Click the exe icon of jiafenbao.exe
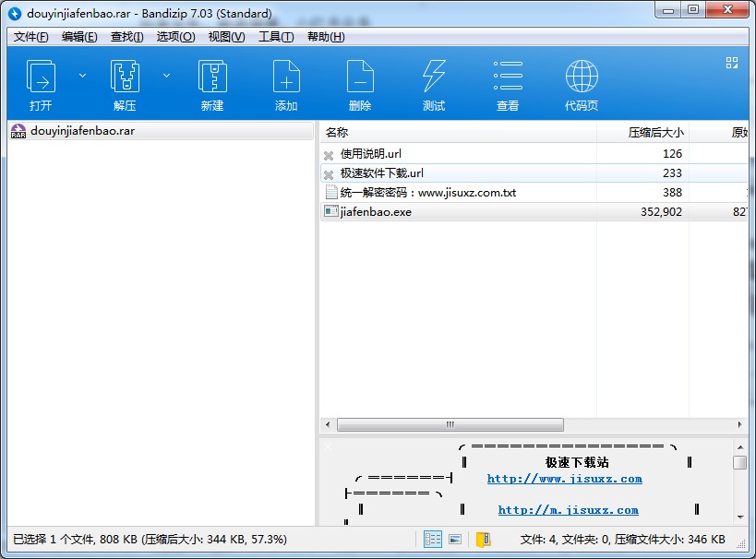This screenshot has width=756, height=559. (x=331, y=211)
